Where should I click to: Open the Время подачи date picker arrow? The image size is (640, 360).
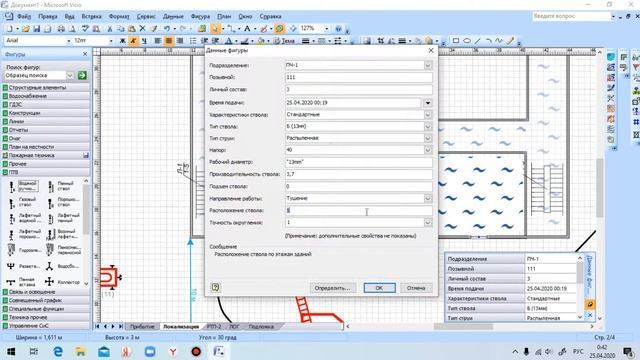coord(428,103)
